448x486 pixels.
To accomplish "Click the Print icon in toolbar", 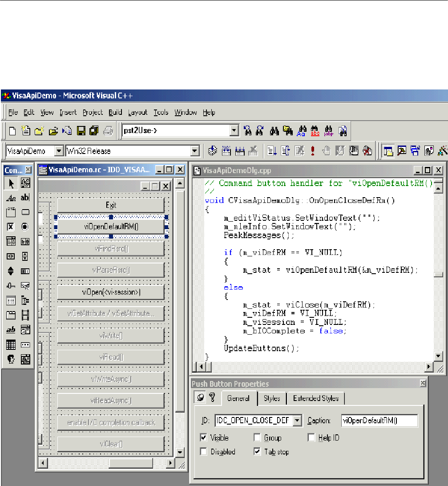I will [x=108, y=131].
